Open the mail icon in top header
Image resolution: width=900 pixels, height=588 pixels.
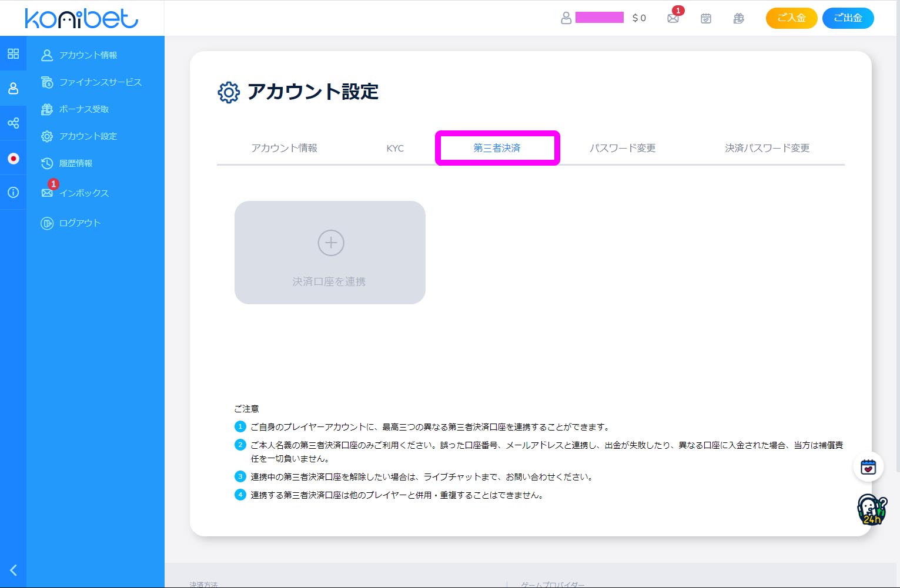[673, 18]
